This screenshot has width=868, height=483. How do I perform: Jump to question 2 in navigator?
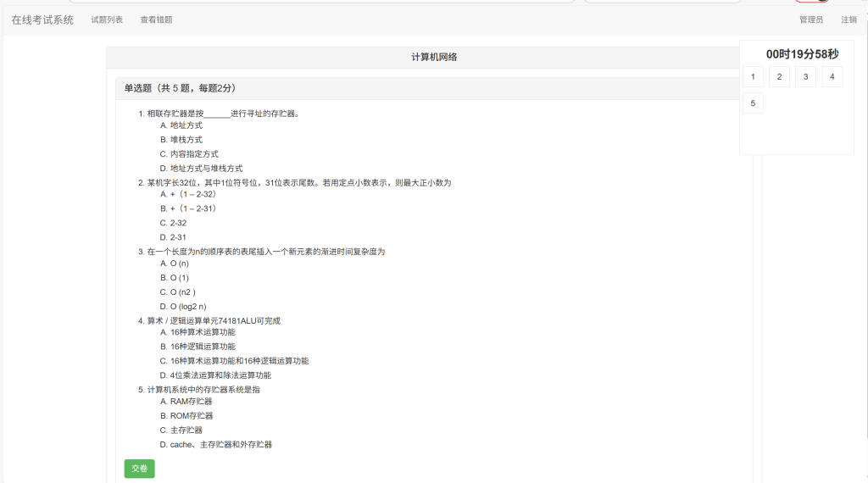click(x=780, y=77)
